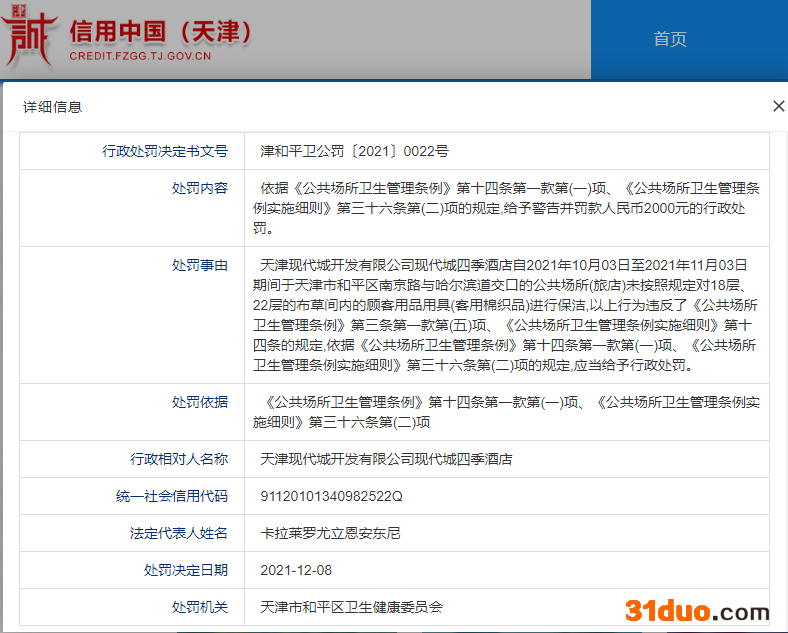Click the 处罚事由 row label
Image resolution: width=788 pixels, height=633 pixels.
click(x=200, y=265)
